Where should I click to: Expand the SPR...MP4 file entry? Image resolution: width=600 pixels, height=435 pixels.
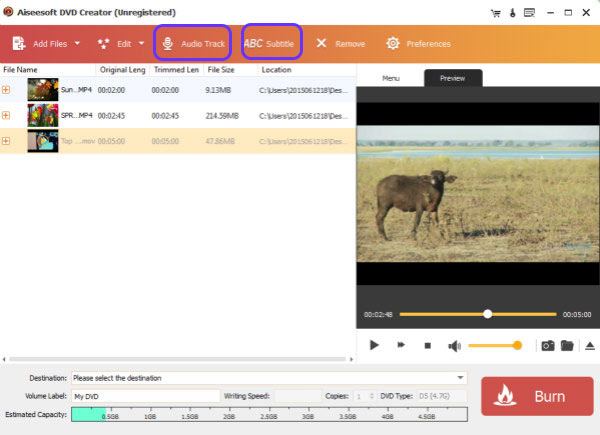(x=7, y=115)
